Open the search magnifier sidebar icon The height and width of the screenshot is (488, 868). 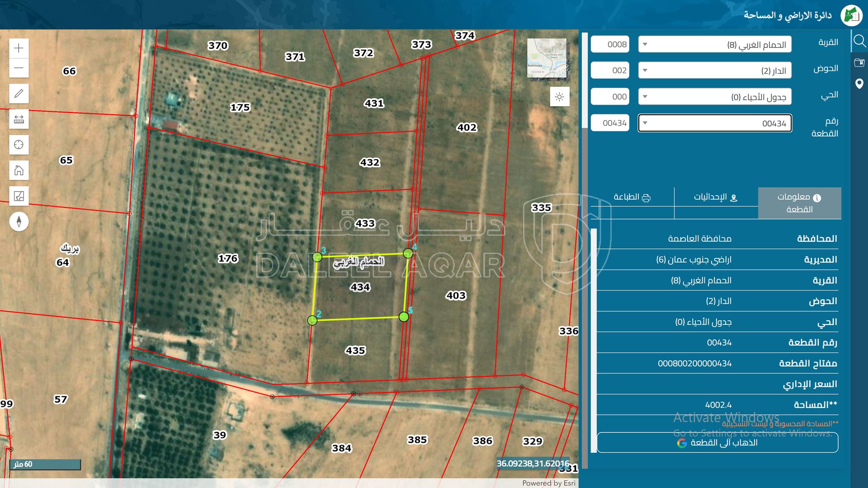tap(859, 42)
